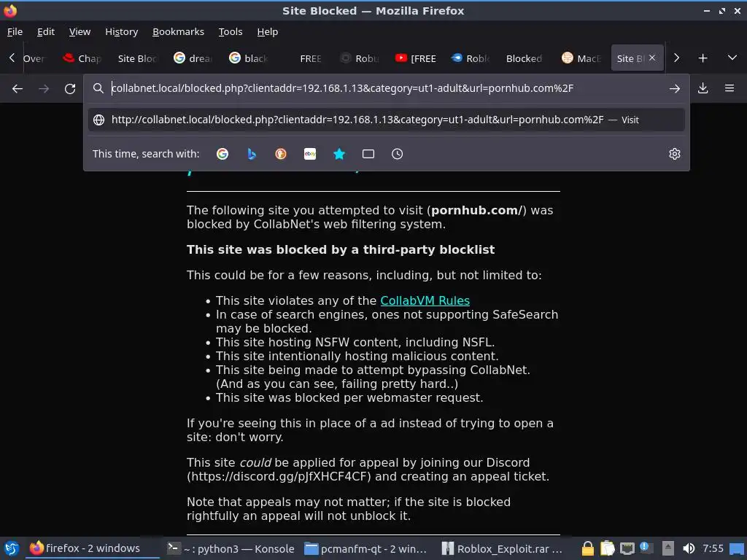Switch to the Google 'black' tab
Screen dimensions: 747x560
click(x=248, y=58)
